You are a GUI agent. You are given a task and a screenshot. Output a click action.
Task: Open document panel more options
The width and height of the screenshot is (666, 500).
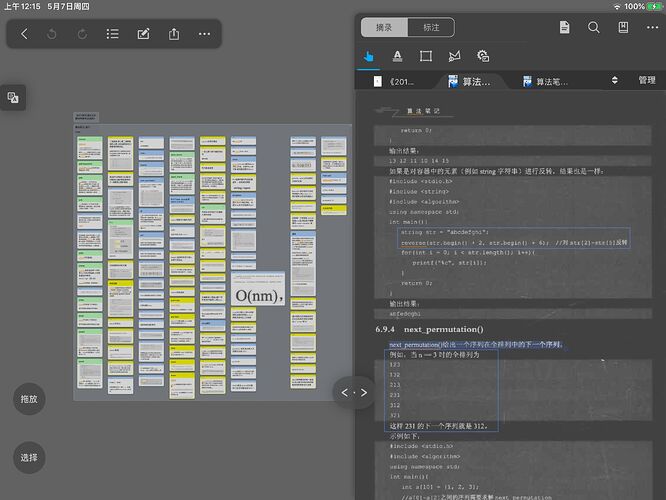pyautogui.click(x=652, y=28)
